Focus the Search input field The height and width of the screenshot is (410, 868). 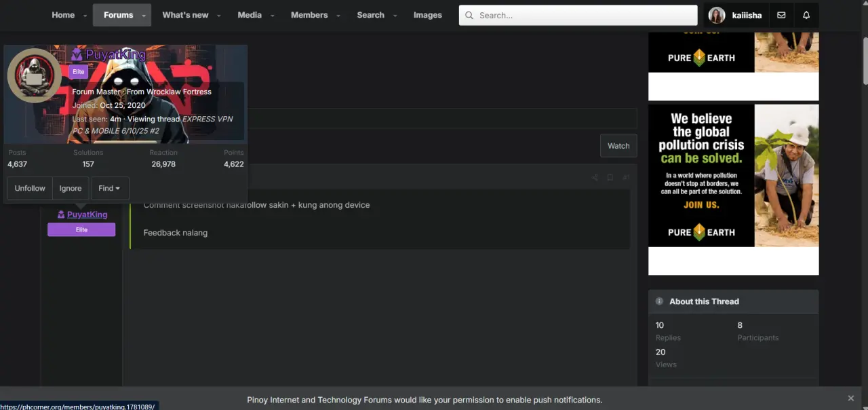click(578, 15)
